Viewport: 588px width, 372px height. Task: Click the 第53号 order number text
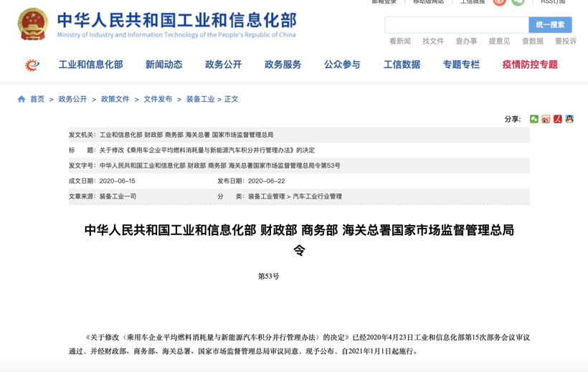point(268,277)
